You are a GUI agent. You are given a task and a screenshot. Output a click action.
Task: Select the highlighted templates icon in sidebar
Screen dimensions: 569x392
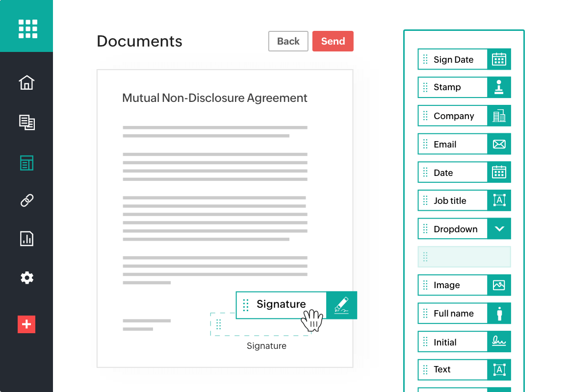point(26,163)
